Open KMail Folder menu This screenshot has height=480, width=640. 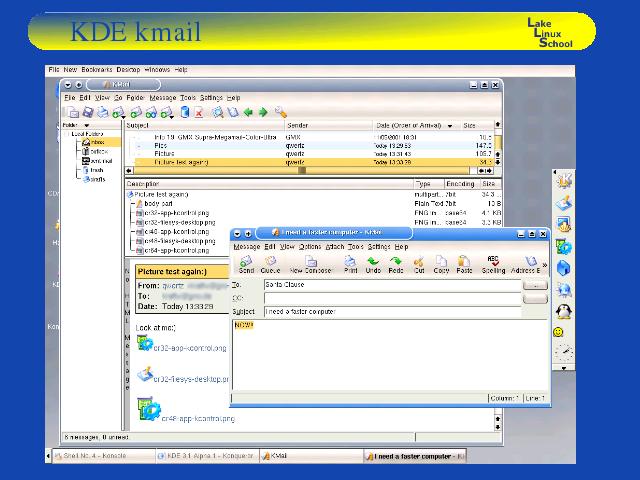click(135, 98)
